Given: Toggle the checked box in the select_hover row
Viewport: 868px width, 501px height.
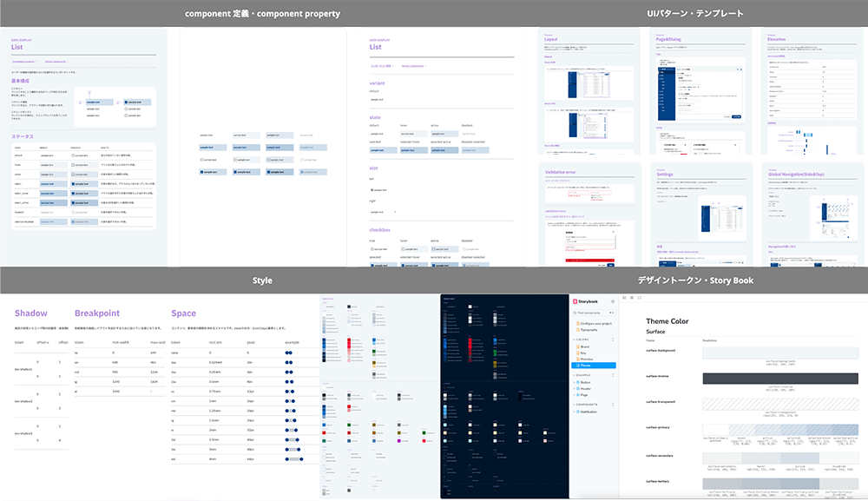Looking at the screenshot, I should [x=73, y=194].
